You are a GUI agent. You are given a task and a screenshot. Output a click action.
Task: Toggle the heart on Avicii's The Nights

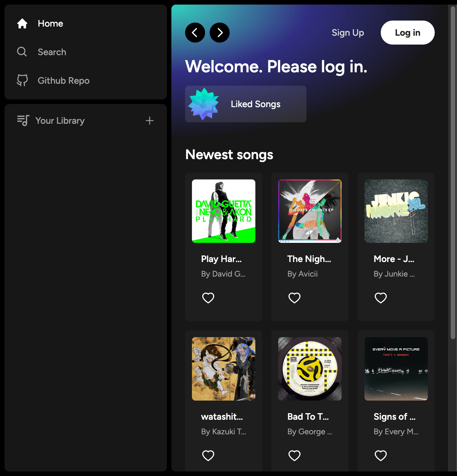[294, 298]
